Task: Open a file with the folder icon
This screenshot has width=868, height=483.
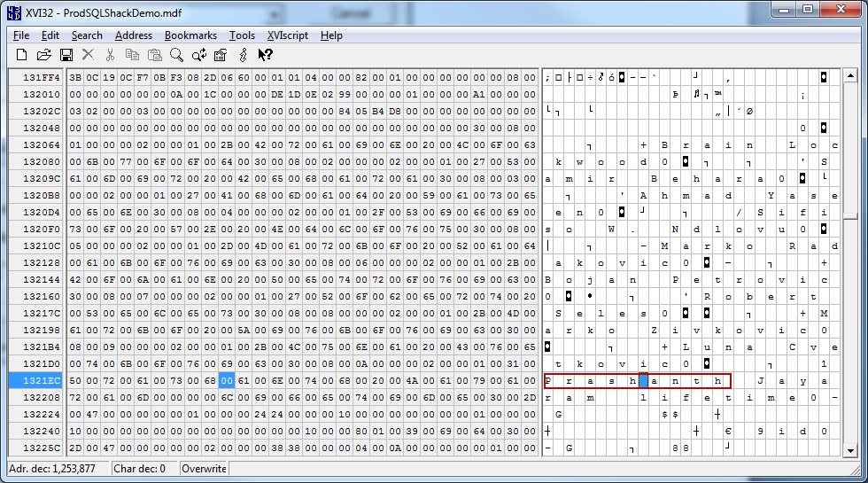Action: (44, 55)
